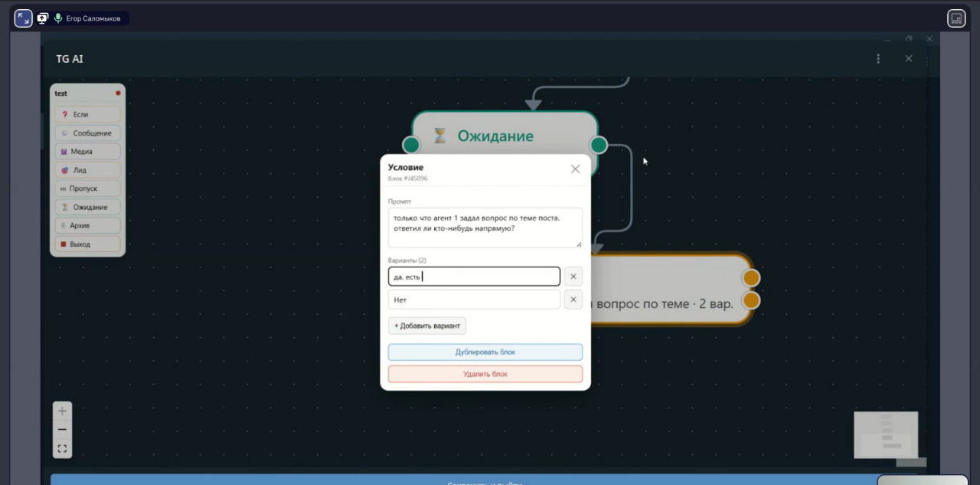Click the Егор Саломыков participant name
The width and height of the screenshot is (980, 485).
93,18
